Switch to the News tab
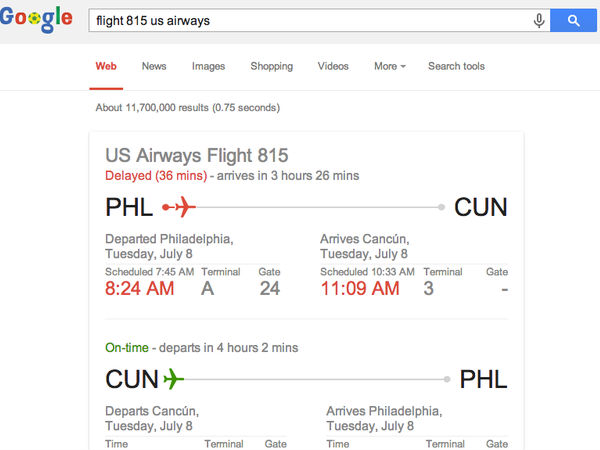This screenshot has height=450, width=600. 154,67
